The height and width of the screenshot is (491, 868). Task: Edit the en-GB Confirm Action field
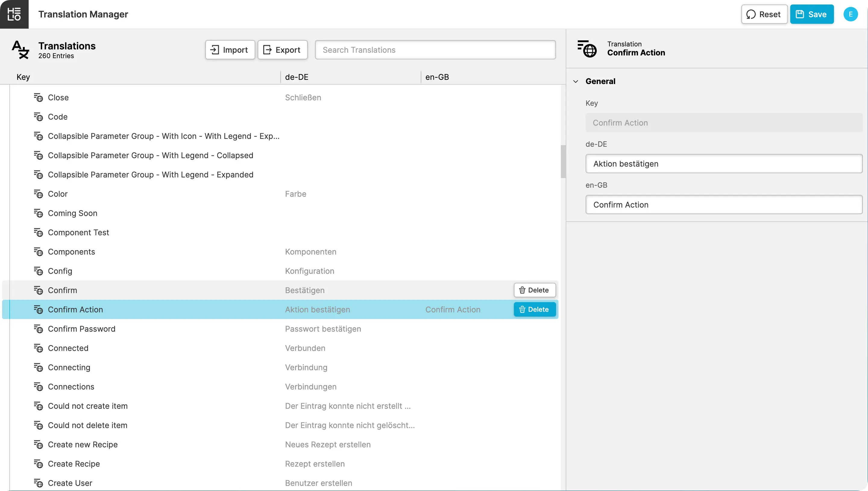coord(724,205)
